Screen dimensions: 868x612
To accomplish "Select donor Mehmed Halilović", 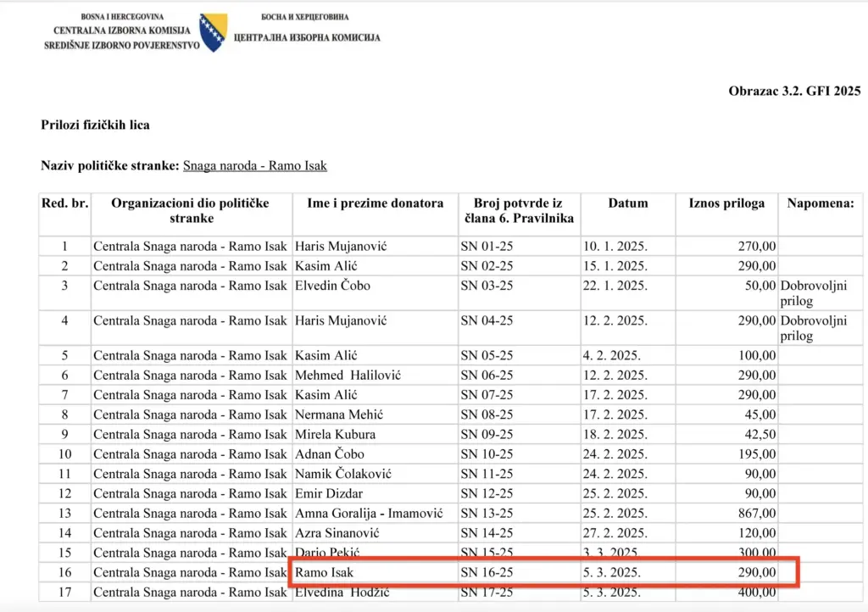I will tap(348, 376).
